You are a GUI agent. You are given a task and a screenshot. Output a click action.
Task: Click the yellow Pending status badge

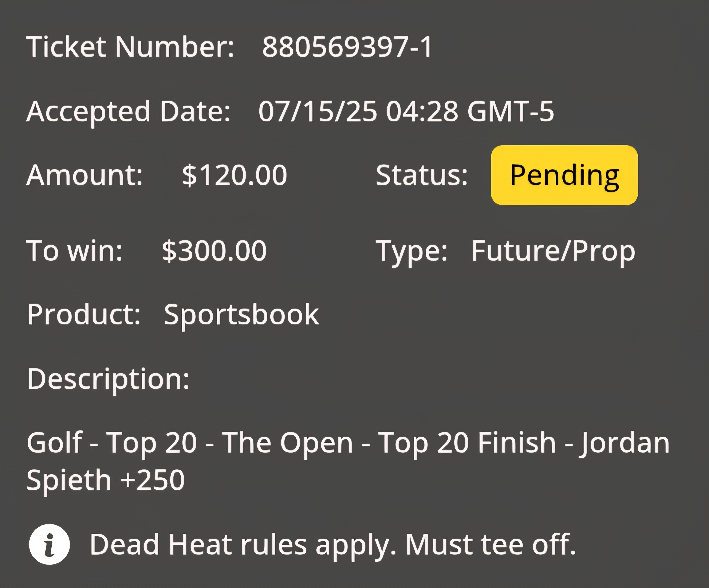(x=564, y=175)
